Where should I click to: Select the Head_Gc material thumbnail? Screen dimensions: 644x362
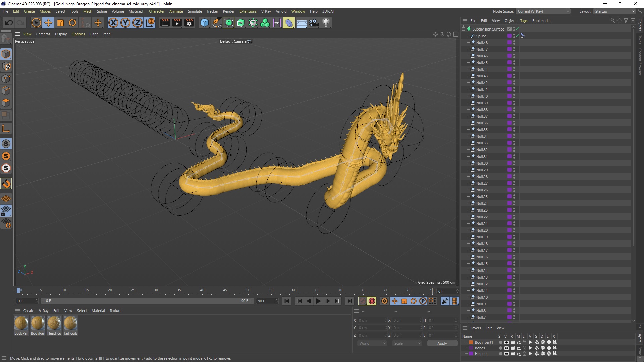[x=54, y=323]
